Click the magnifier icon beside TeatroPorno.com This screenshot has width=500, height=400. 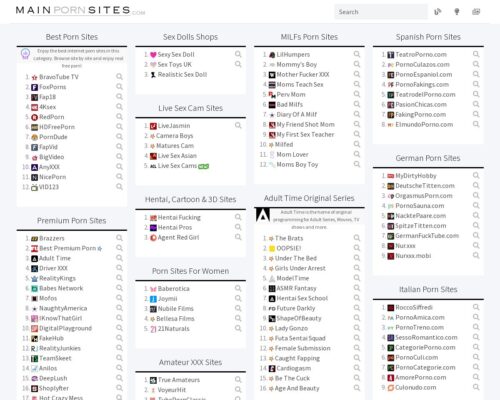476,54
